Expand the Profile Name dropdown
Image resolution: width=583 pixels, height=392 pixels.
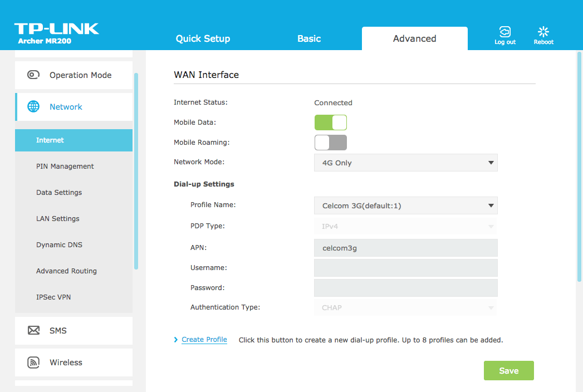[x=405, y=205]
